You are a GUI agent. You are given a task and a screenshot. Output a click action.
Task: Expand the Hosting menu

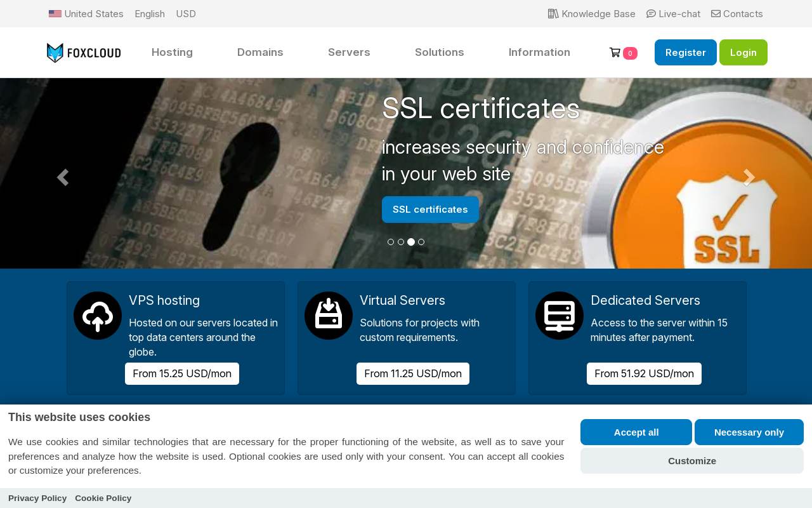(172, 53)
